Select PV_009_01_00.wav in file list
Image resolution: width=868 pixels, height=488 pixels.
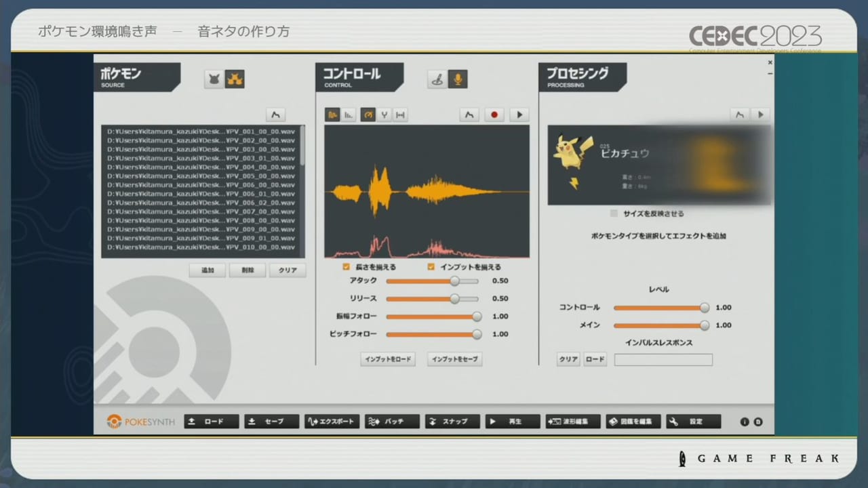pos(201,238)
